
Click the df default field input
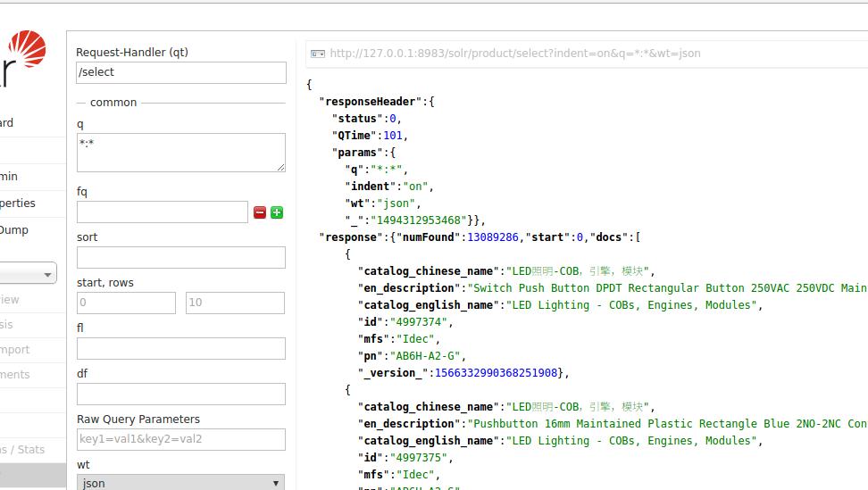180,394
